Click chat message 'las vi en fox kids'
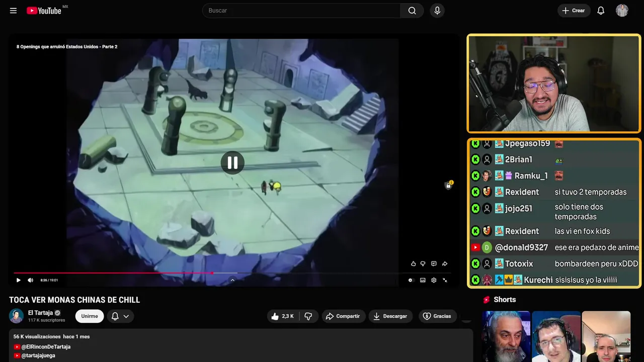Viewport: 644px width, 362px height. click(x=582, y=231)
